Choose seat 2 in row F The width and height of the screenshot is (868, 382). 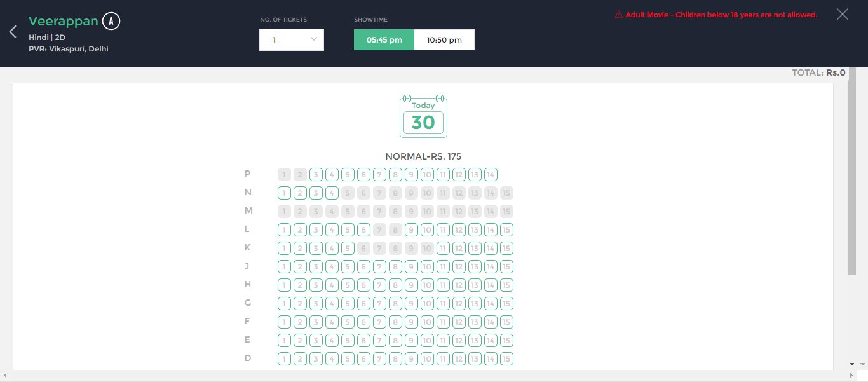[x=300, y=322]
